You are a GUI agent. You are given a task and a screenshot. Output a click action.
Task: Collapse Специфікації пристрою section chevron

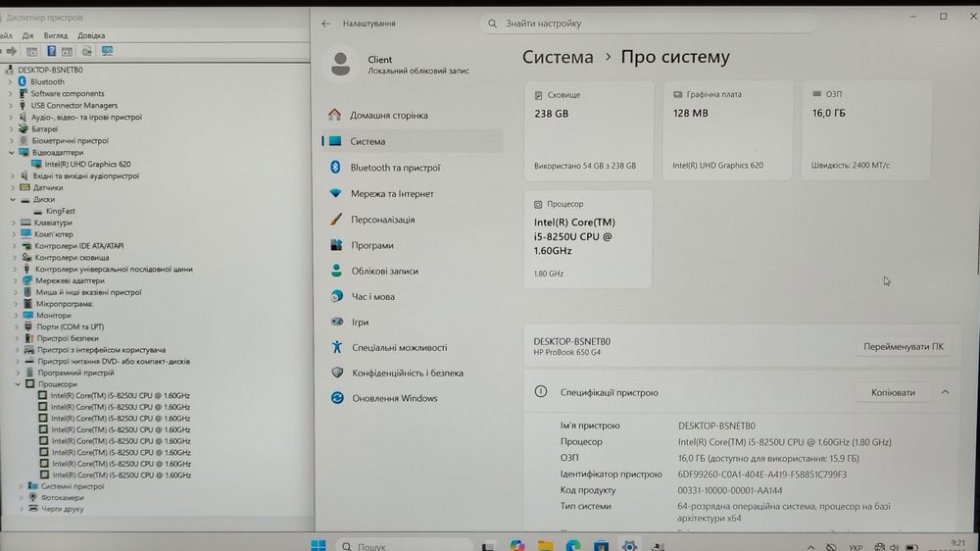[945, 392]
